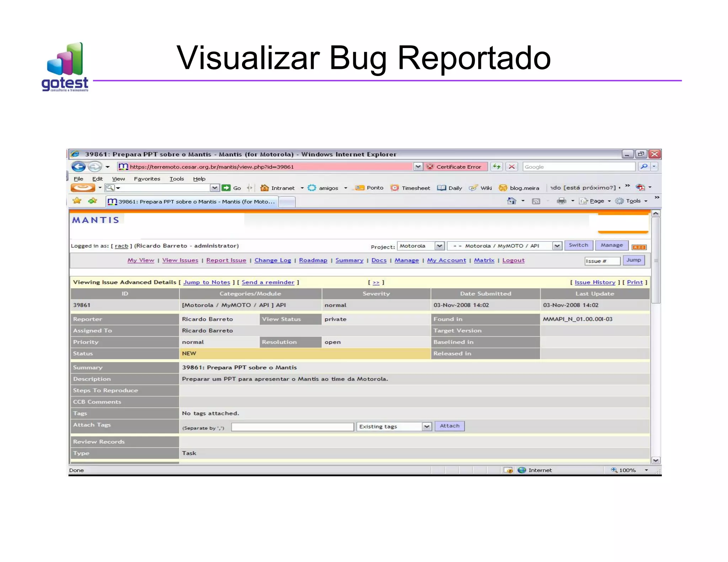Click the Certificate Error shield indicator
728x562 pixels.
tap(455, 167)
